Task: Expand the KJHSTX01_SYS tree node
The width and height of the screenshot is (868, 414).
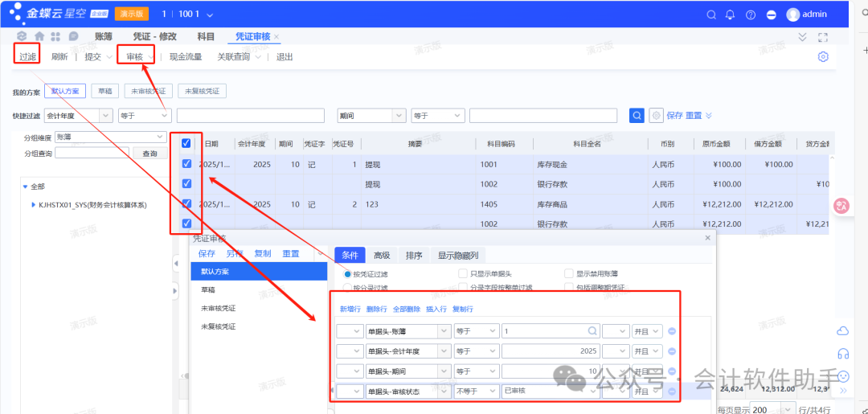Action: (33, 205)
